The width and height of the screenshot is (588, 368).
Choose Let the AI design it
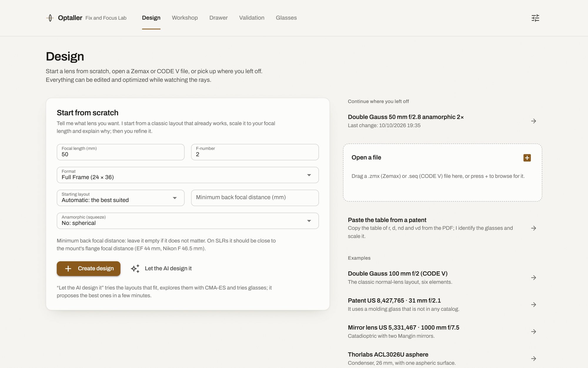click(161, 268)
